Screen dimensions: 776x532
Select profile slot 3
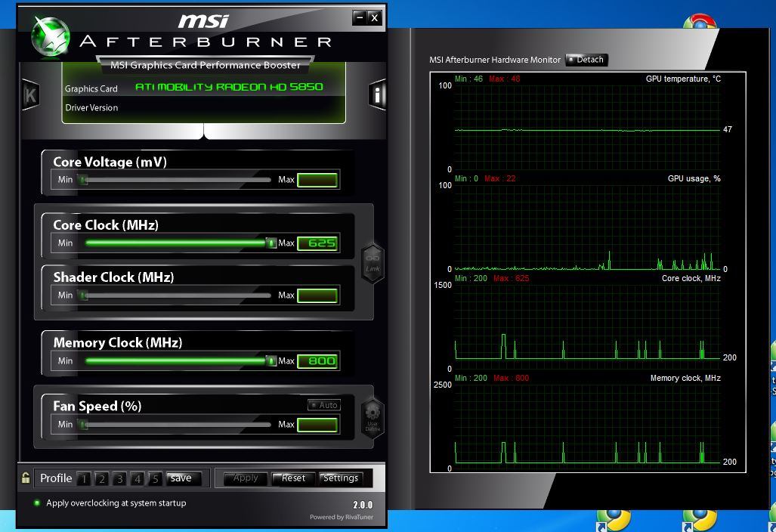(x=119, y=478)
